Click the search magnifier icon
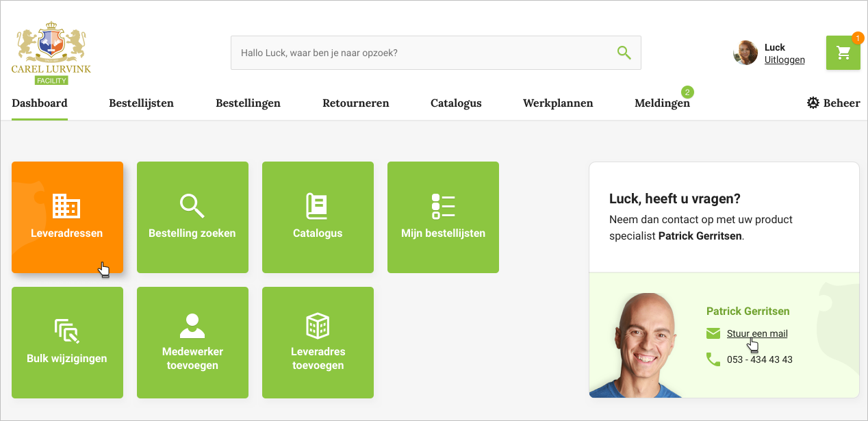 click(624, 53)
